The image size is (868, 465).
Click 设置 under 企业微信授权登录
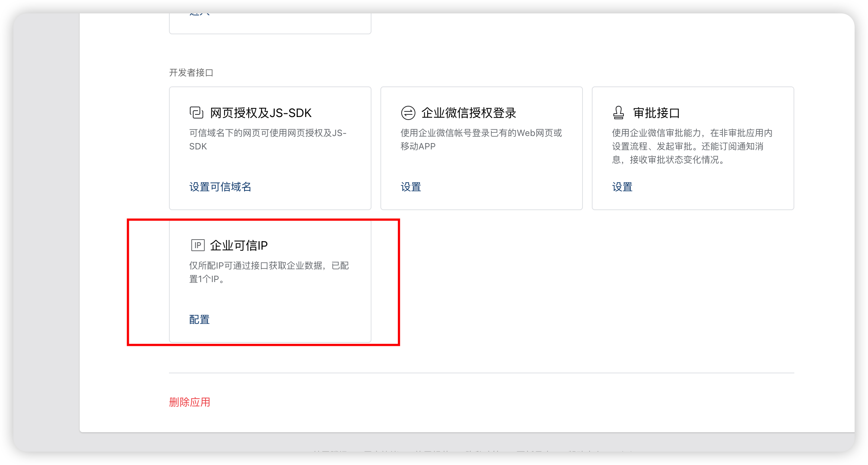coord(411,187)
